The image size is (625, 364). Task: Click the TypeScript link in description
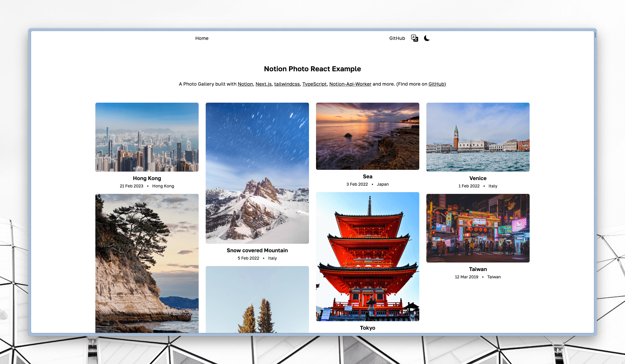pos(314,84)
